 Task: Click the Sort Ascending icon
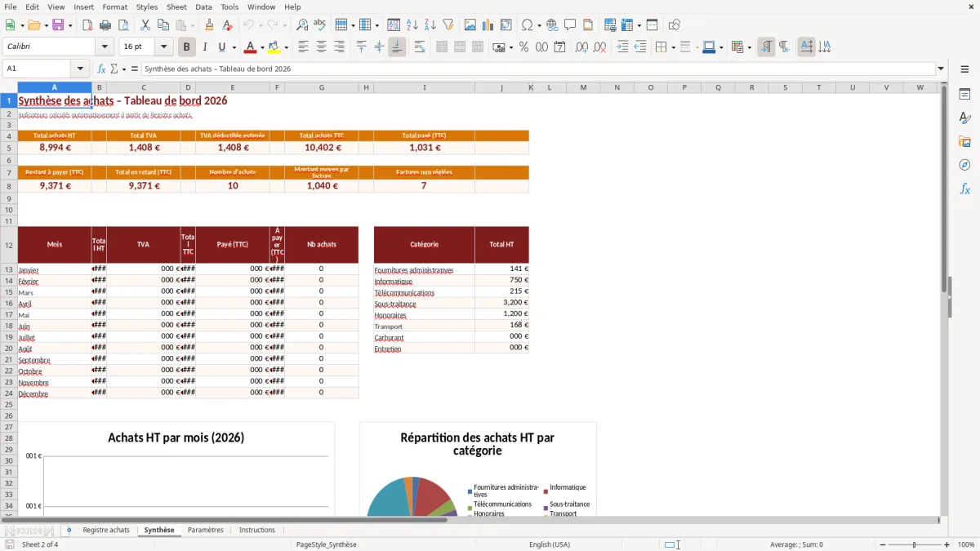click(x=412, y=25)
